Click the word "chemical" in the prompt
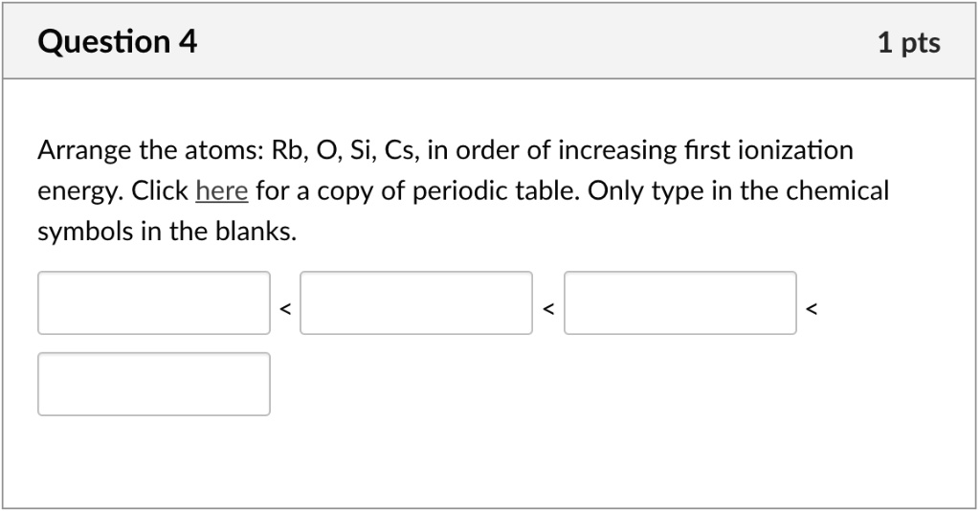Viewport: 980px width, 511px height. pos(837,191)
